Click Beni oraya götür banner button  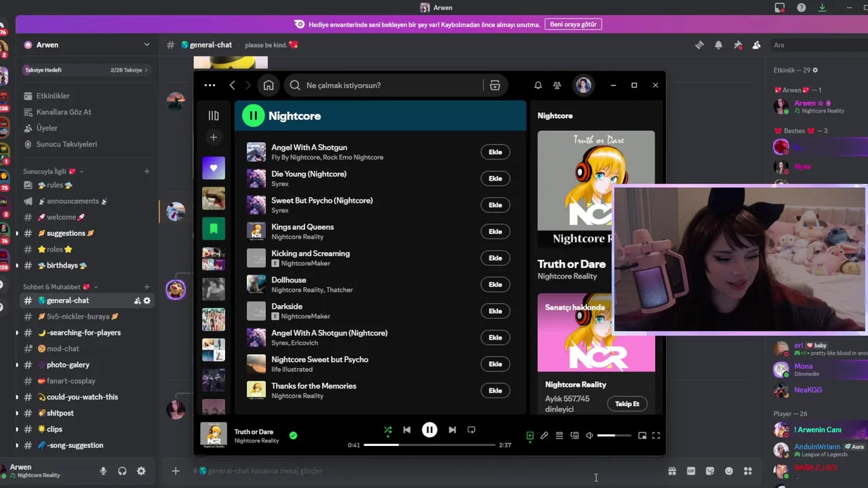pos(573,24)
